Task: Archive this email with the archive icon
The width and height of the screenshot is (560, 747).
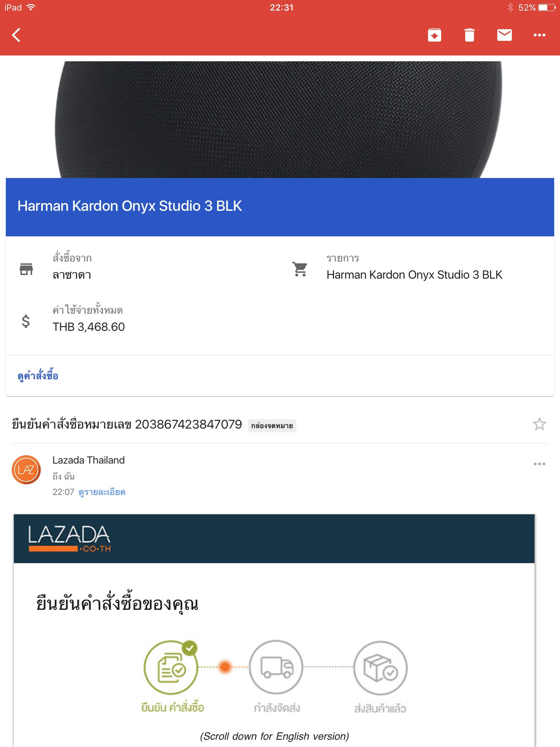Action: [434, 35]
